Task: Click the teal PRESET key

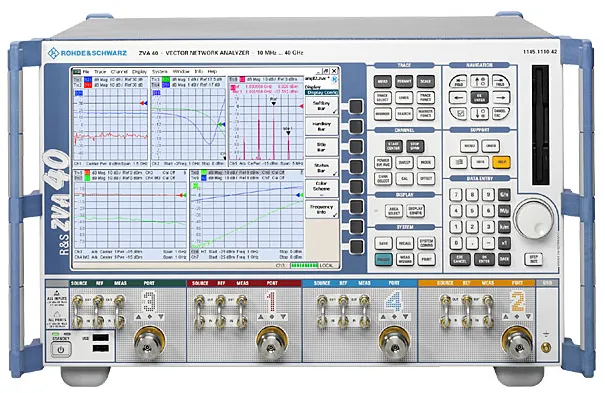Action: click(383, 260)
